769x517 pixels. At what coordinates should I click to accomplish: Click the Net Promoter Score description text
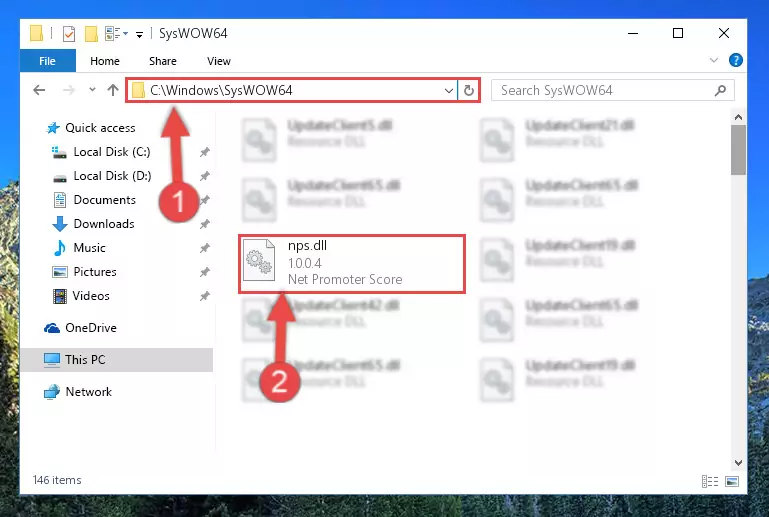345,279
